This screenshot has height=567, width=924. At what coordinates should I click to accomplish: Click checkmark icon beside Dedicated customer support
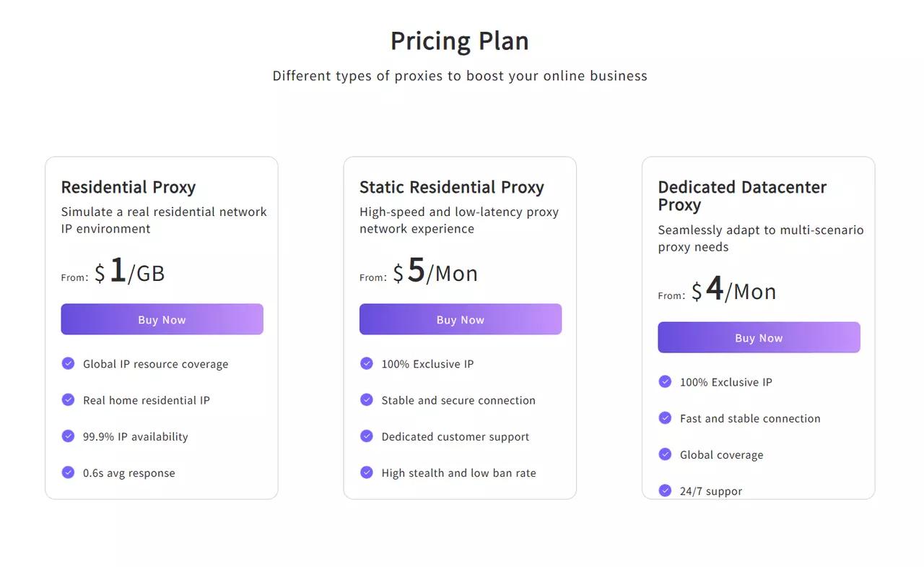point(367,436)
